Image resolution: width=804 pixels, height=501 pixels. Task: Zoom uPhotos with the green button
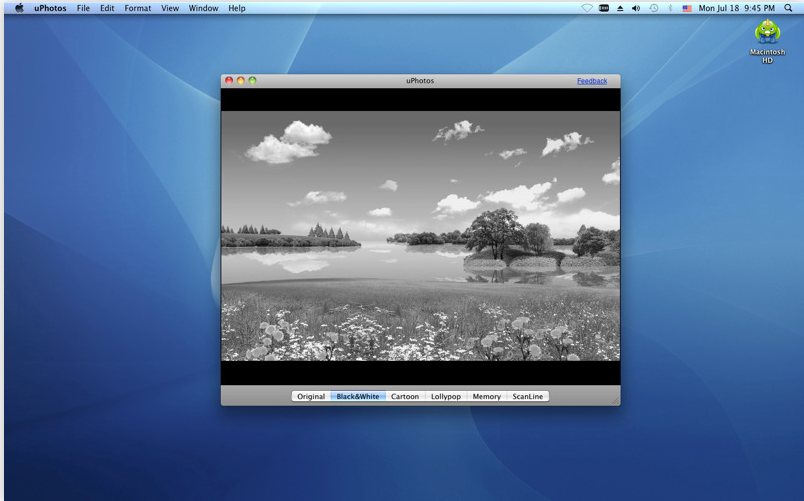[252, 81]
